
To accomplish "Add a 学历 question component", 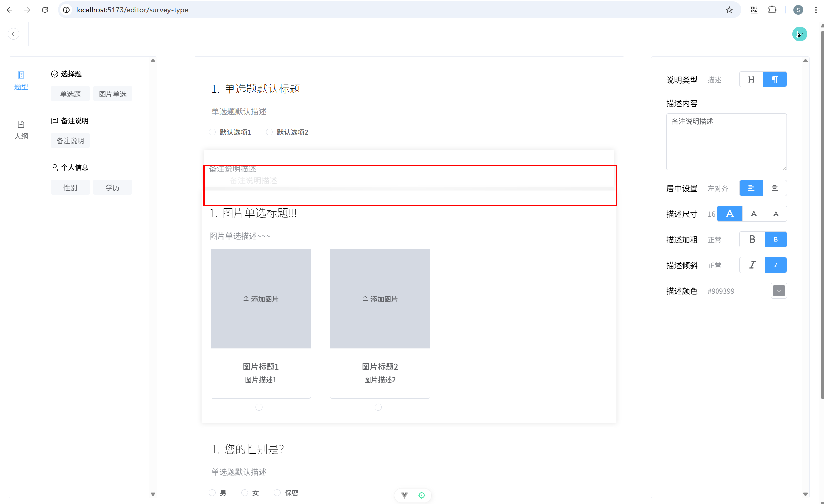I will 112,188.
